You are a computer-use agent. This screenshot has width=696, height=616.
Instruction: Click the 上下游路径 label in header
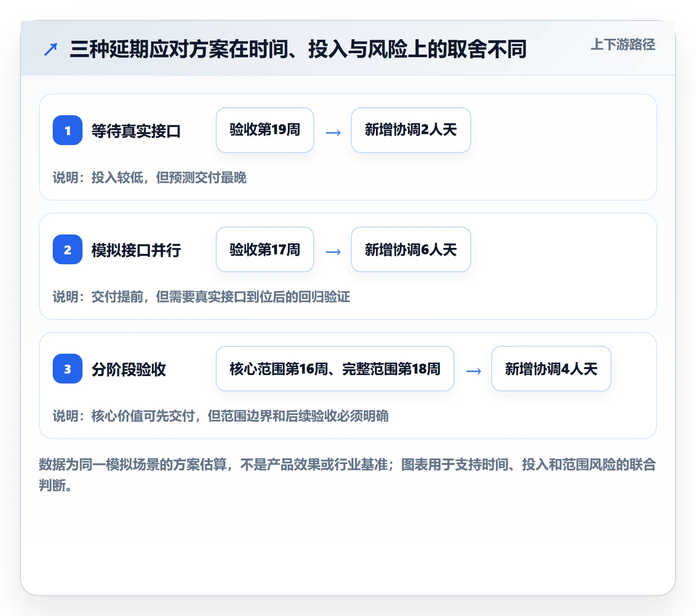pos(623,45)
